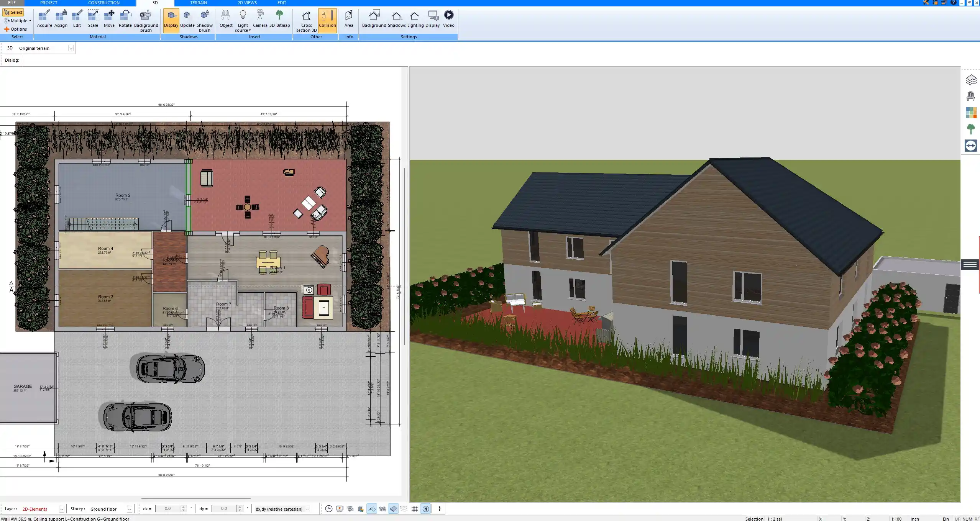Viewport: 980px width, 521px height.
Task: Open the plants catalog tree icon in sidebar
Action: pos(971,129)
